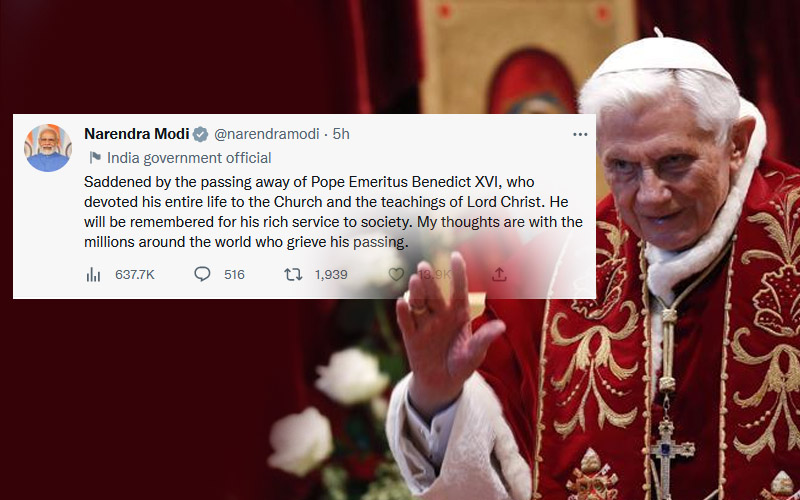
Task: Click the 1,939 retweet count
Action: point(331,274)
